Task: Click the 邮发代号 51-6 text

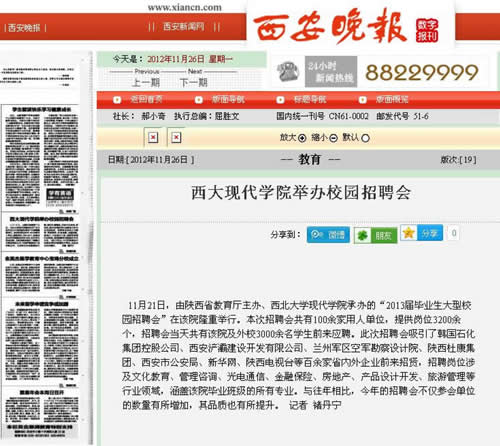Action: pos(402,116)
